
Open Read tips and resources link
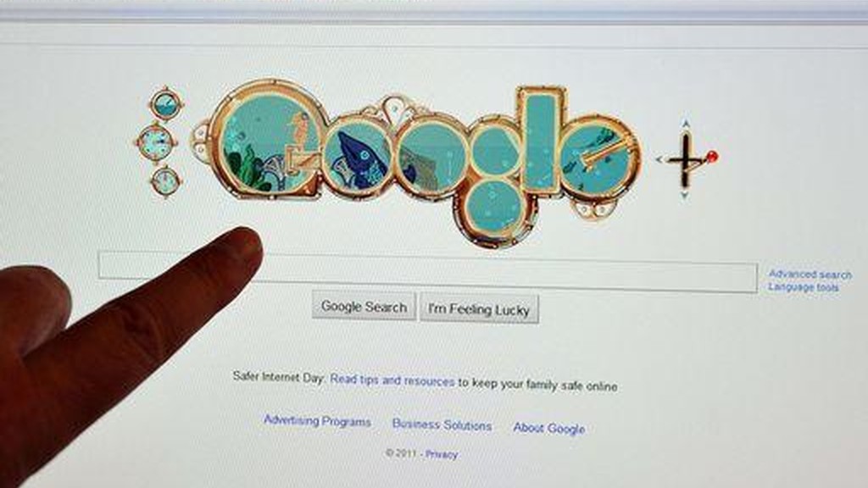[x=392, y=380]
